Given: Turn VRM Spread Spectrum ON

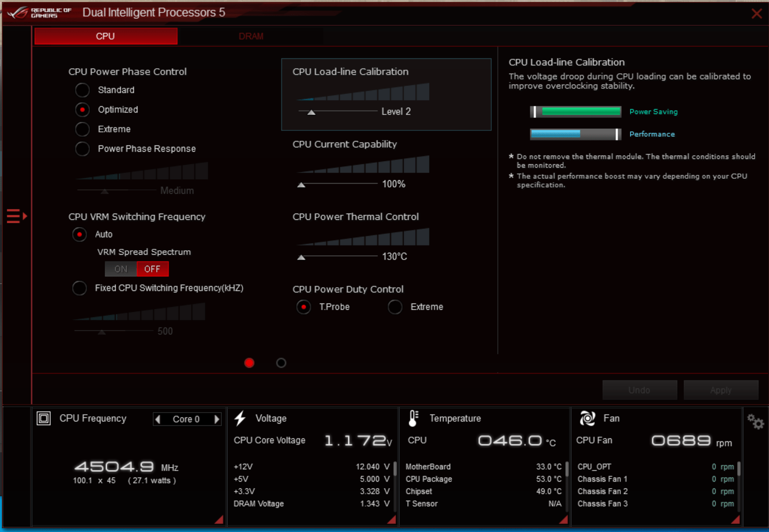Looking at the screenshot, I should click(x=121, y=269).
